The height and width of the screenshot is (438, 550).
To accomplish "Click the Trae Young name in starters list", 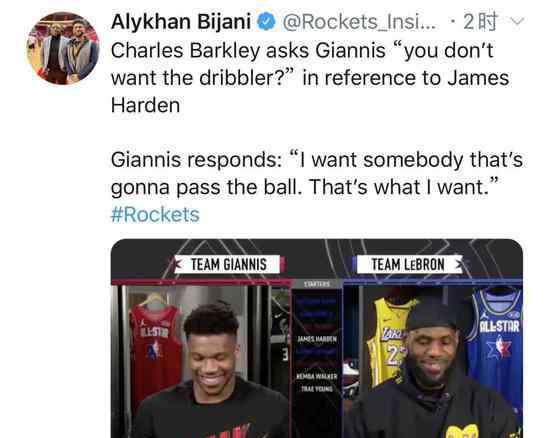I will coord(317,389).
